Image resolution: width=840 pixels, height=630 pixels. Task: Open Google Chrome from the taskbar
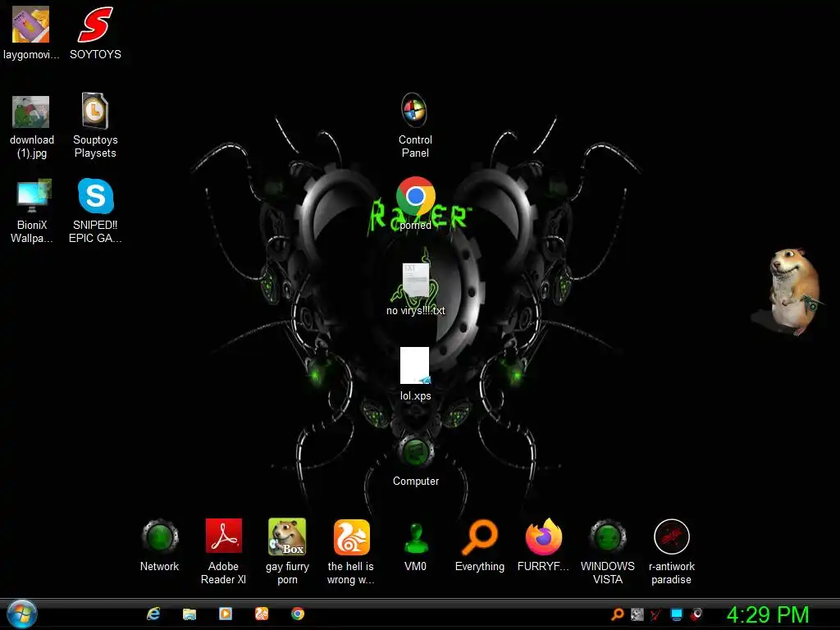[x=298, y=614]
